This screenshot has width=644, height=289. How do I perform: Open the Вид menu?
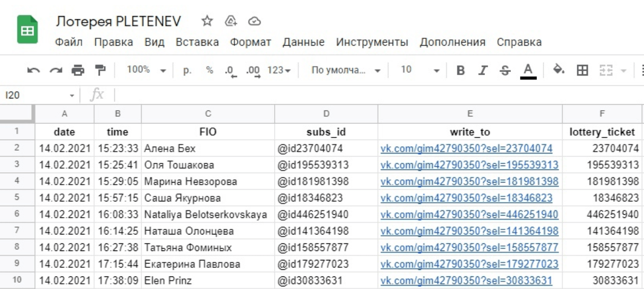click(155, 42)
